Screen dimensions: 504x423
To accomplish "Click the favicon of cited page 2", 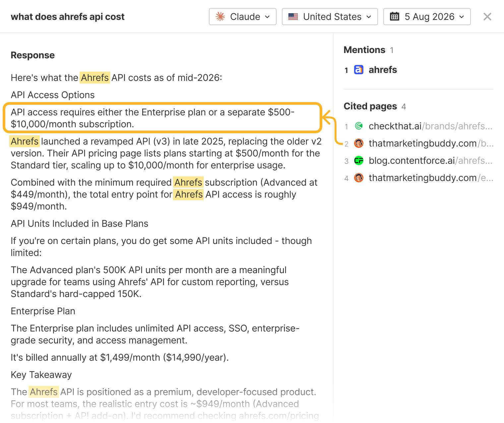I will pyautogui.click(x=359, y=143).
